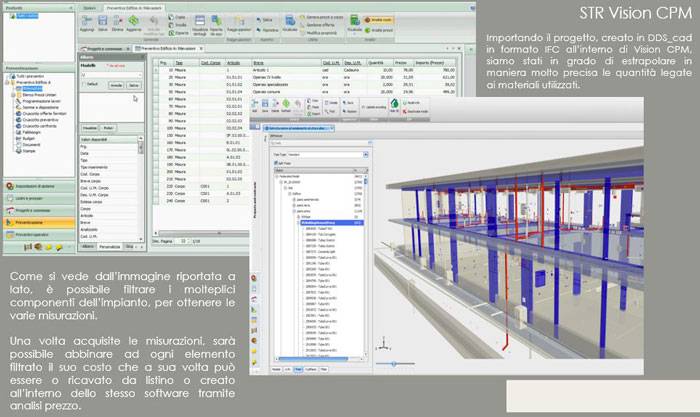700x417 pixels.
Task: Click the Listini e processi navigation icon
Action: coord(10,198)
